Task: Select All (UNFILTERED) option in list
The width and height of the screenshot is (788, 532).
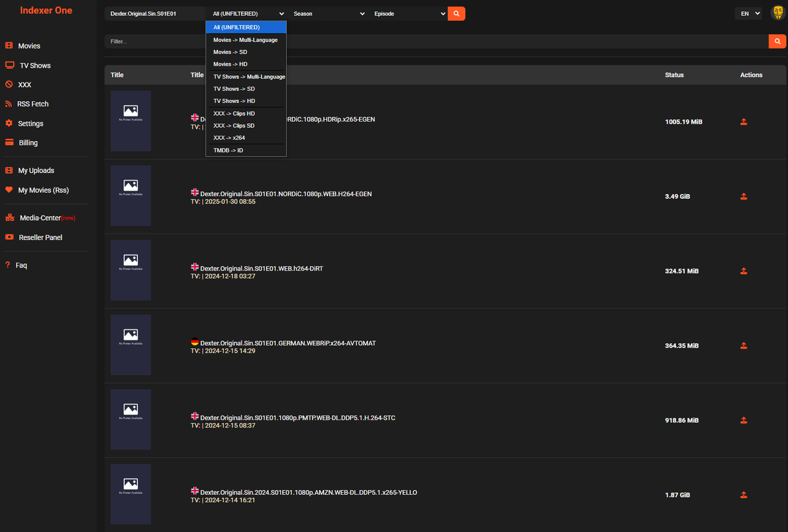Action: click(246, 27)
